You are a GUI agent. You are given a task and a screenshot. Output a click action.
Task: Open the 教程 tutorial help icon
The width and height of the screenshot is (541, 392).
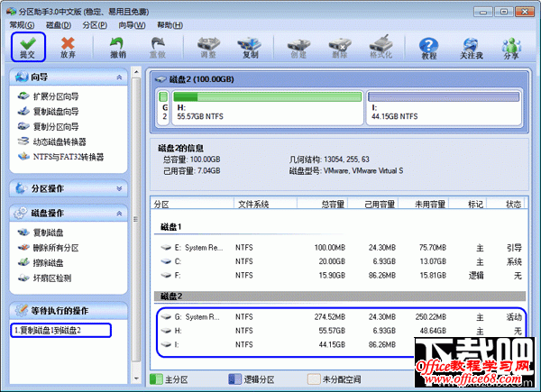pyautogui.click(x=429, y=47)
